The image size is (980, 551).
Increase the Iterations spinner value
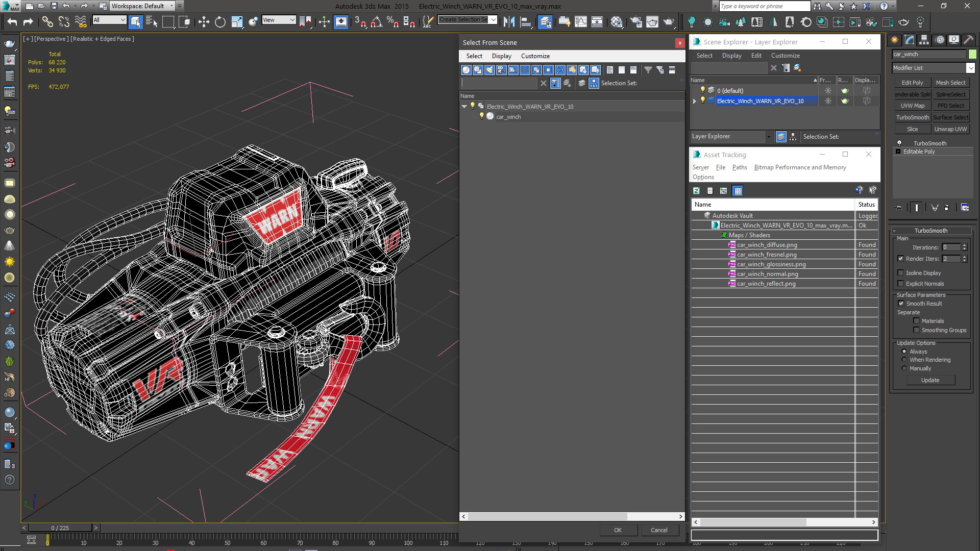pyautogui.click(x=964, y=245)
